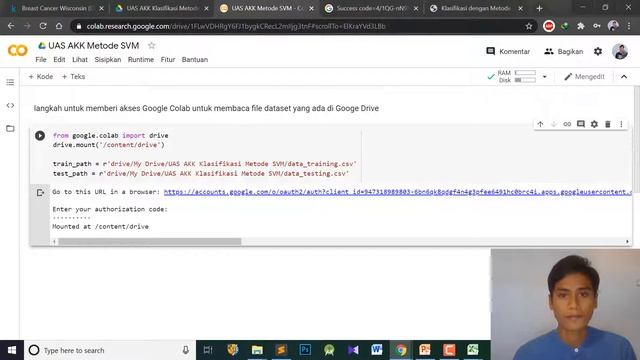
Task: Open the accounts.google.com authorization URL link
Action: tap(398, 192)
